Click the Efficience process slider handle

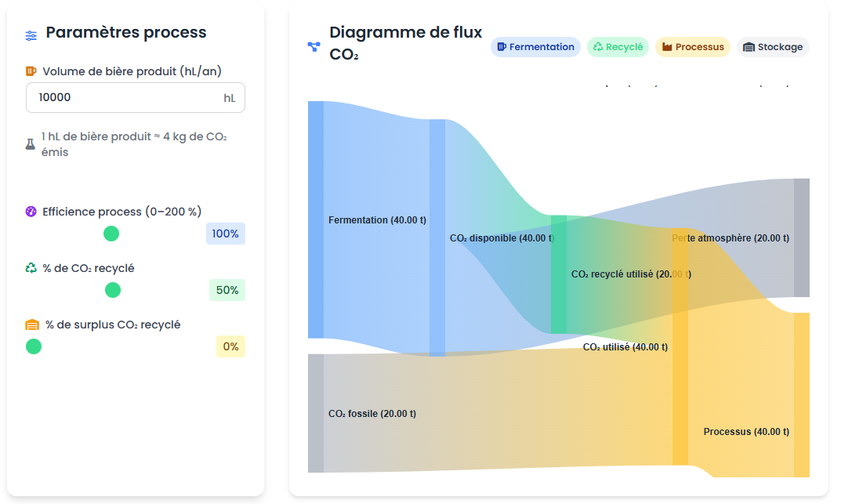pyautogui.click(x=111, y=234)
